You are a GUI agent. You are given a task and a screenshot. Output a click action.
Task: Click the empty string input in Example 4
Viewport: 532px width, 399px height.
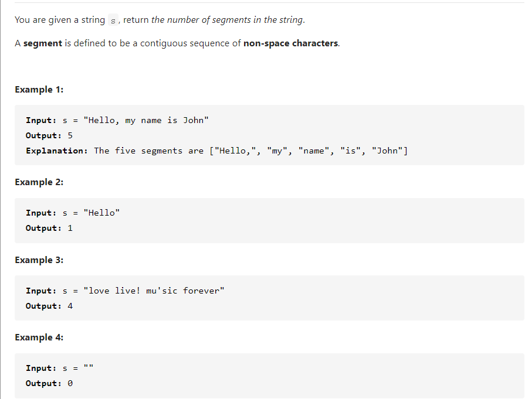pos(89,368)
